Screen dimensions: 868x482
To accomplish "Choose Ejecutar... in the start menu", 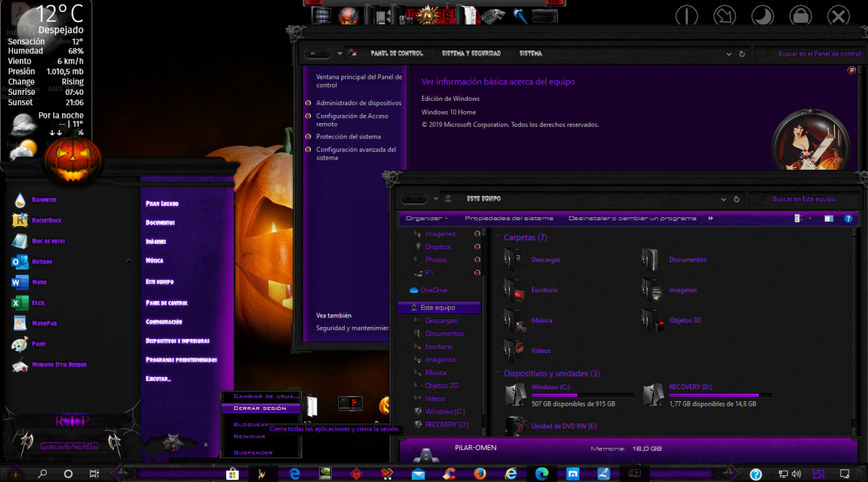I will click(158, 378).
